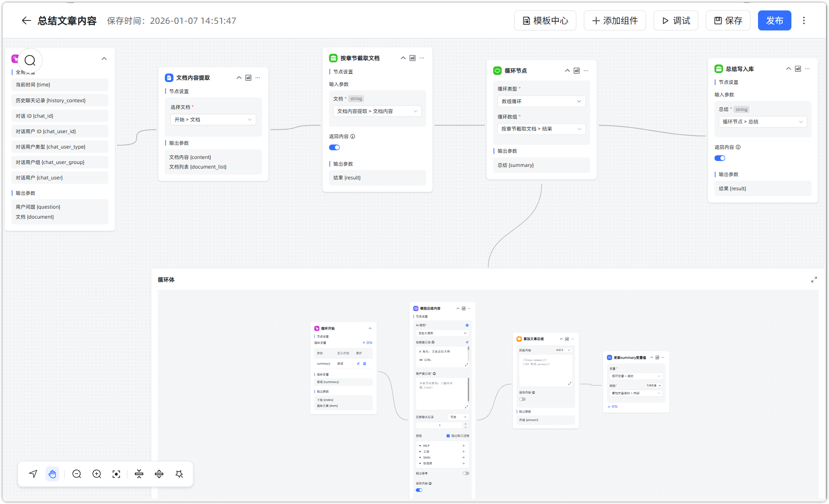Toggle 返回内容 switch in 总结写入库
Screen dimensions: 829x504
coord(720,158)
